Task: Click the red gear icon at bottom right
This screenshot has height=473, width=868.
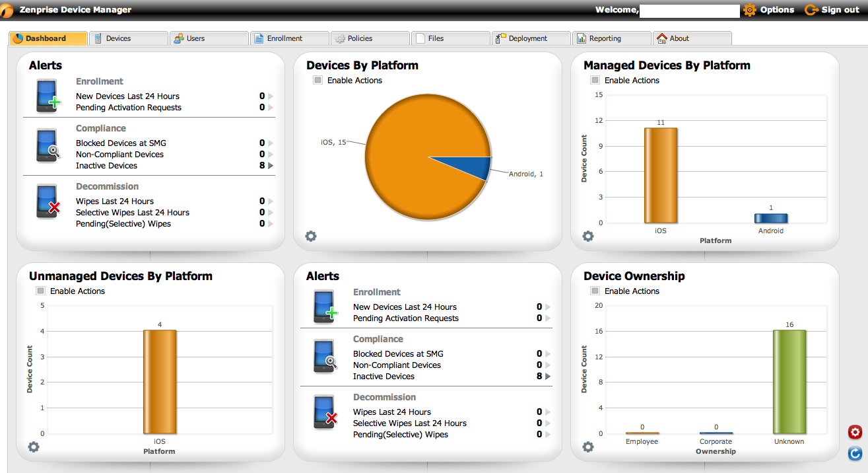Action: [855, 432]
